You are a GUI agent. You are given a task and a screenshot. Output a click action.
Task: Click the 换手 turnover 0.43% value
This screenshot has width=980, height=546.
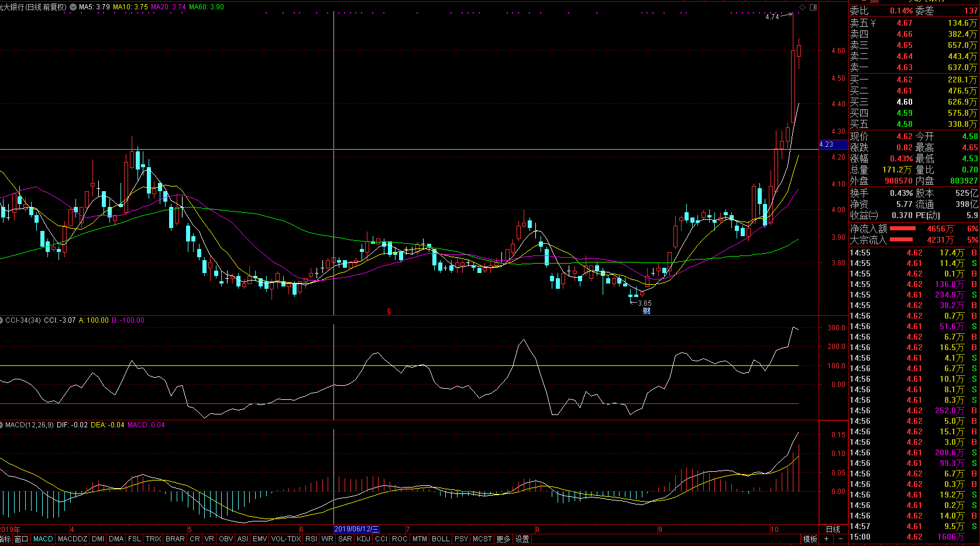(901, 193)
